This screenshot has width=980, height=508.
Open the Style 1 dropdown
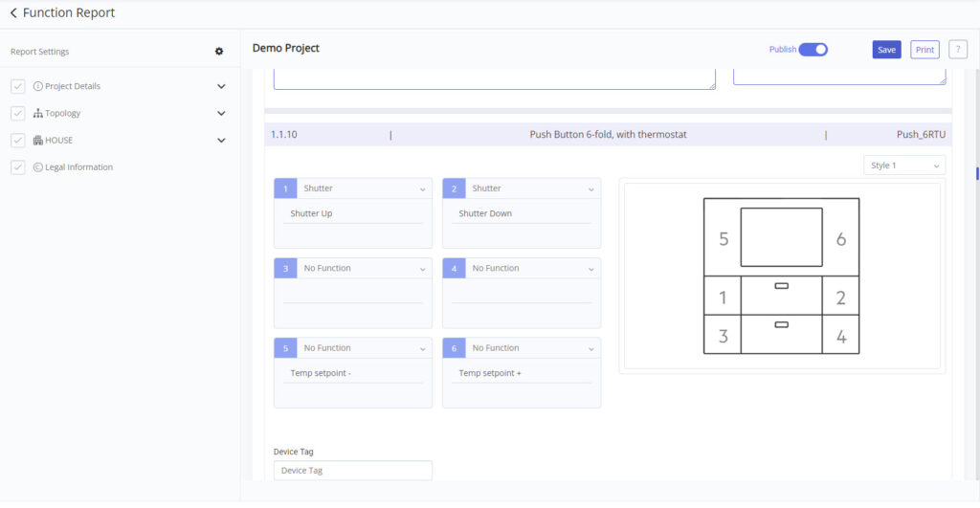[x=903, y=165]
